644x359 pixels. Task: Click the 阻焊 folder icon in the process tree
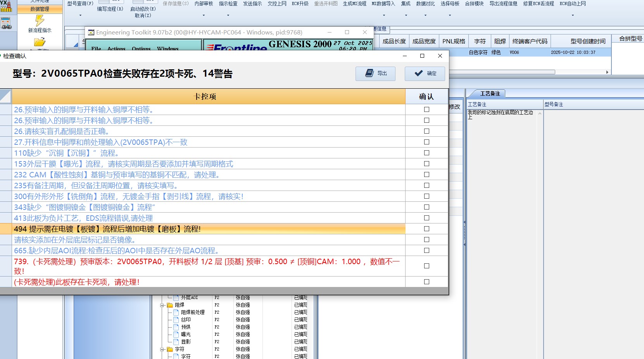pos(170,305)
